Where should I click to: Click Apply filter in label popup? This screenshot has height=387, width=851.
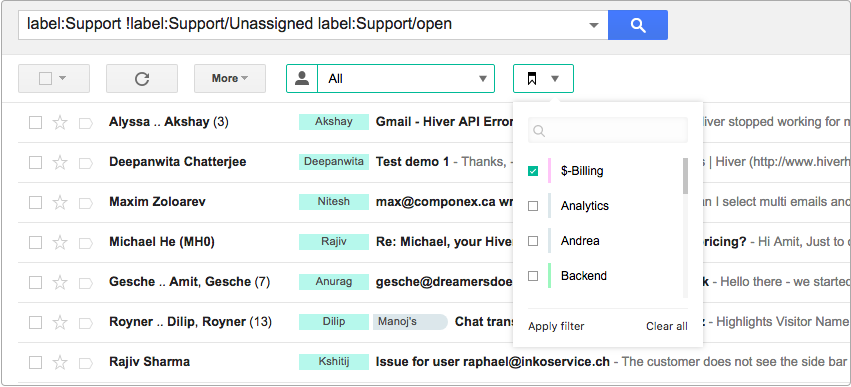[556, 326]
